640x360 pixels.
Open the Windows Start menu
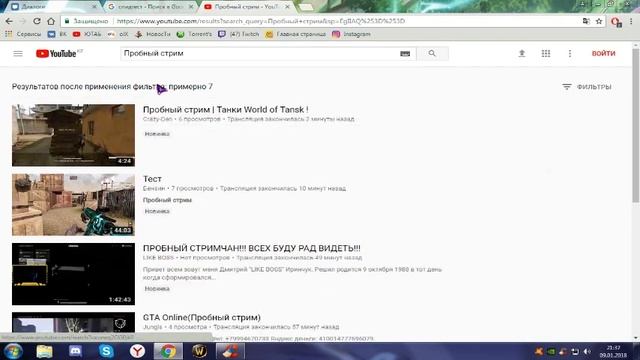(x=13, y=351)
